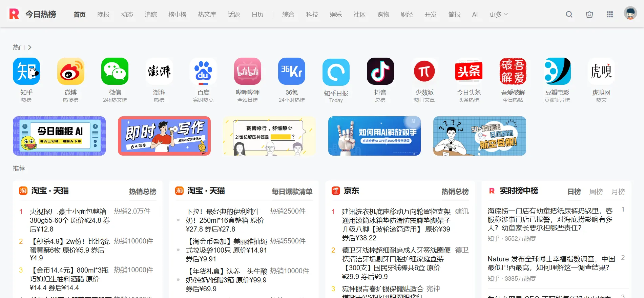Go to the 晚报 navigation item
The image size is (644, 298).
103,14
